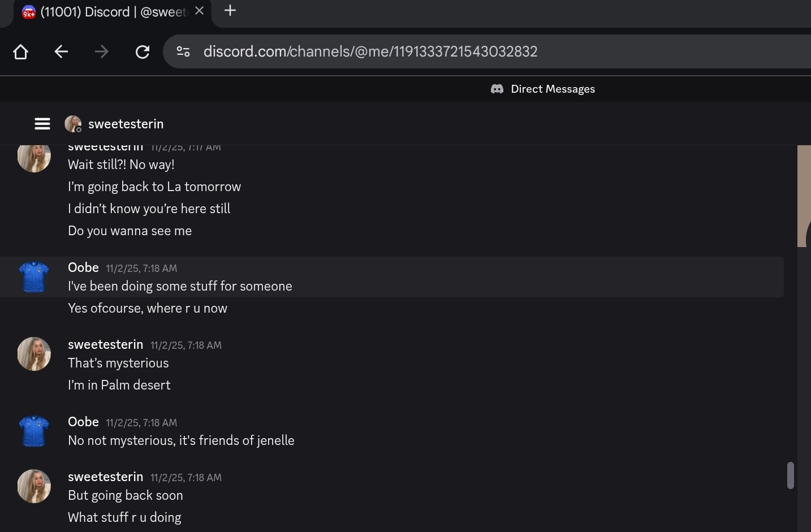Open a new browser tab

(230, 11)
